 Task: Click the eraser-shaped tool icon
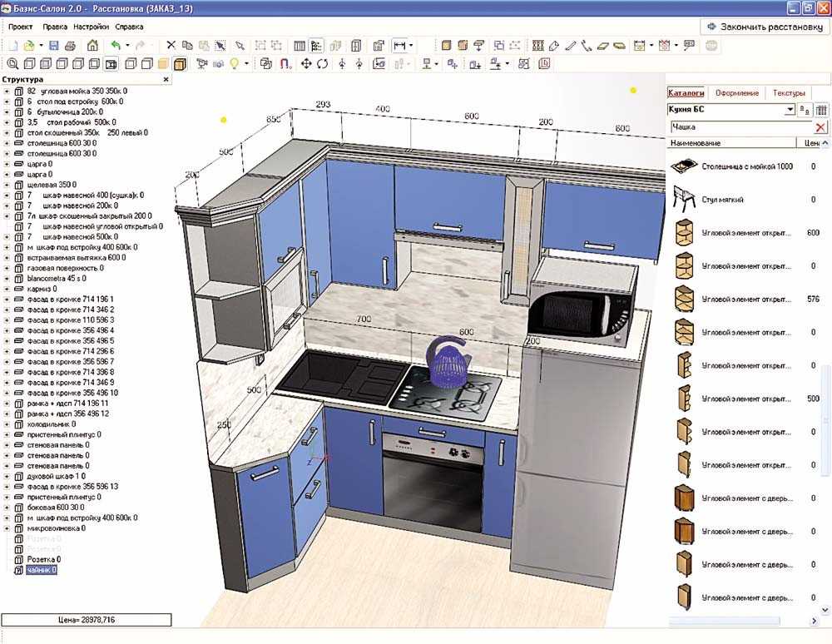pyautogui.click(x=554, y=46)
